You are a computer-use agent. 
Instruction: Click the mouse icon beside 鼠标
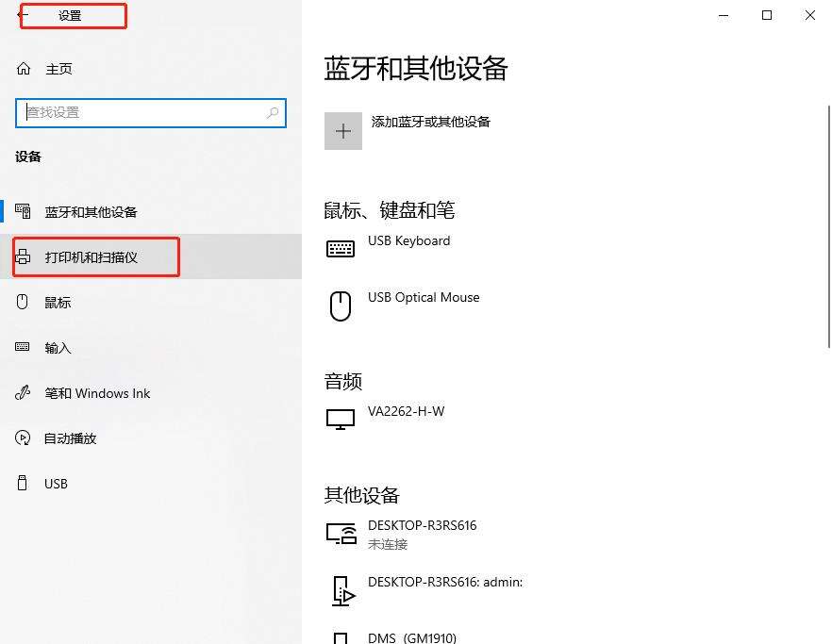[x=23, y=302]
